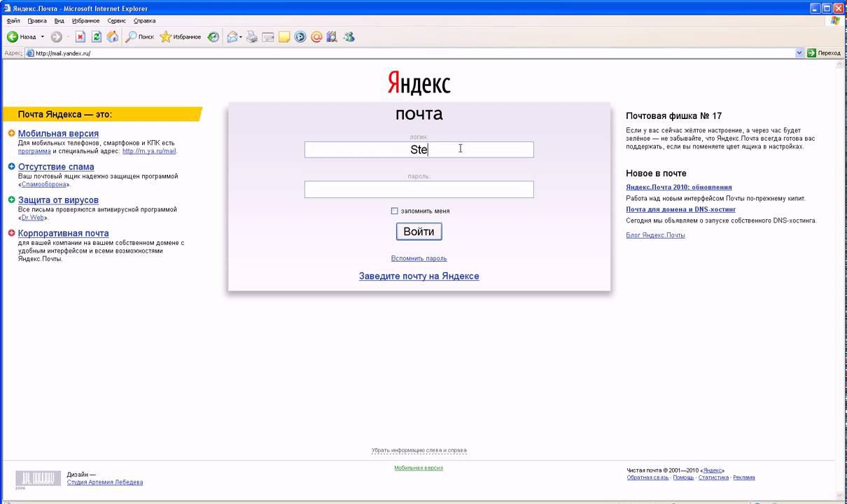
Task: Open the Вид menu
Action: pyautogui.click(x=59, y=21)
